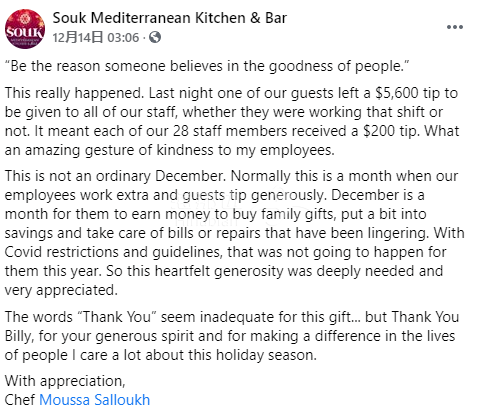Click the name "Billy," in the thank-you paragraph
Screen dimensions: 487x414
(x=19, y=336)
